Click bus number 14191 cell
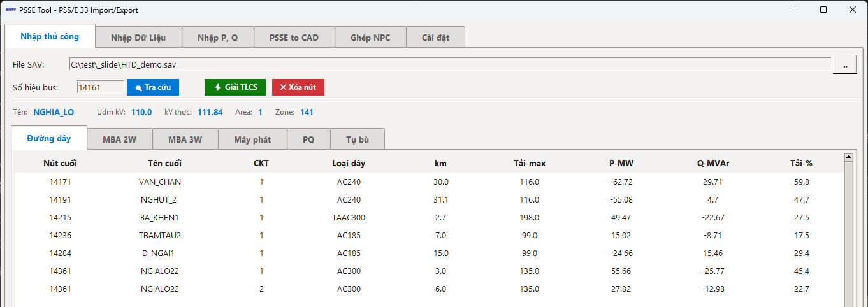 tap(61, 199)
